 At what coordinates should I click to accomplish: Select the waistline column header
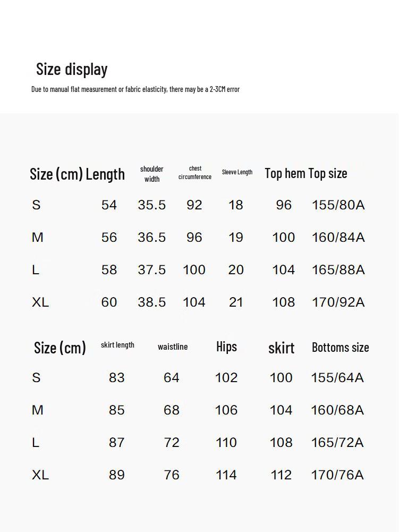click(x=173, y=347)
